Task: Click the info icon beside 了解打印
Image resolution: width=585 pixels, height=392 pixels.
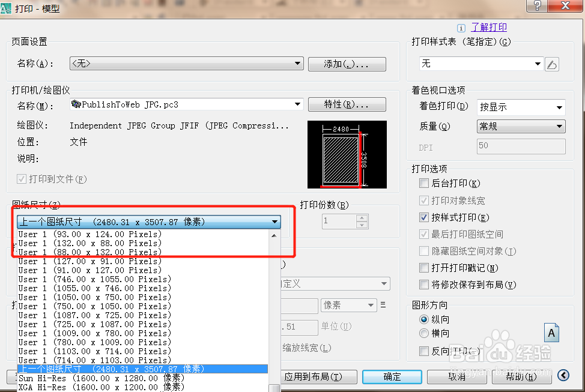Action: [461, 28]
